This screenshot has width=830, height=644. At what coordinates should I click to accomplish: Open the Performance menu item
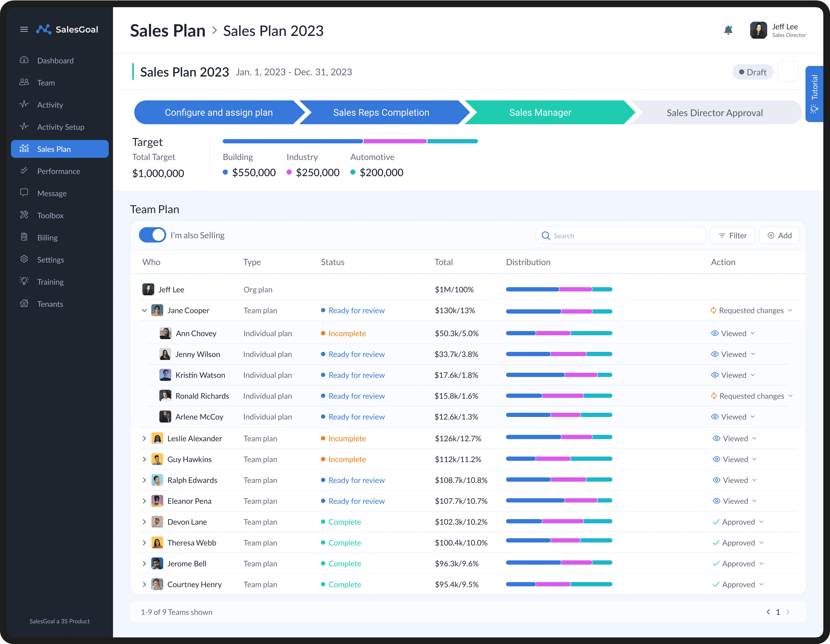[59, 171]
